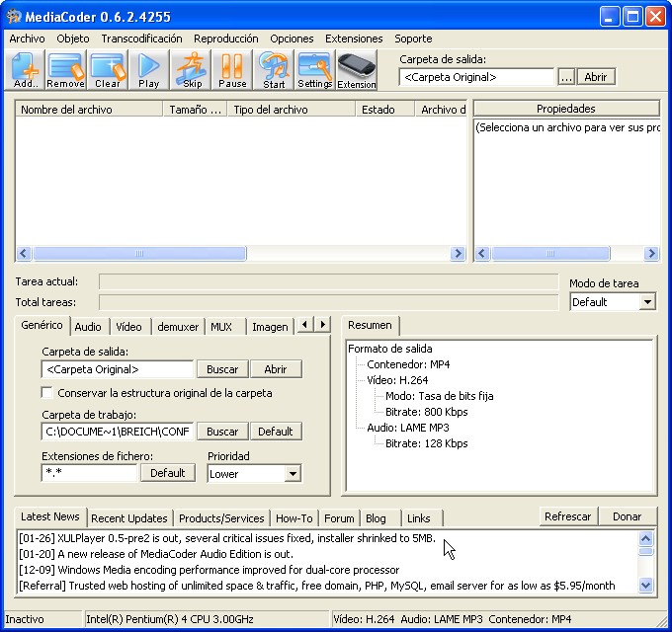Screen dimensions: 672x632
Task: Open the Products/Services tab
Action: tap(221, 518)
